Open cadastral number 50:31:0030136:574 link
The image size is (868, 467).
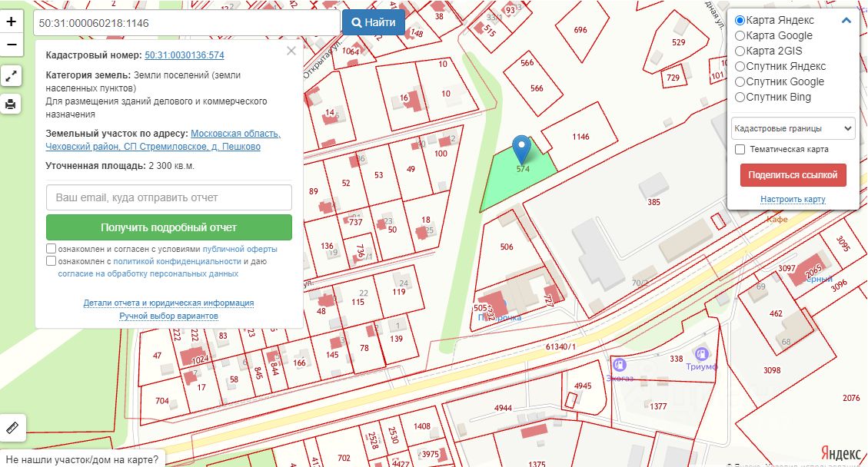pyautogui.click(x=185, y=55)
